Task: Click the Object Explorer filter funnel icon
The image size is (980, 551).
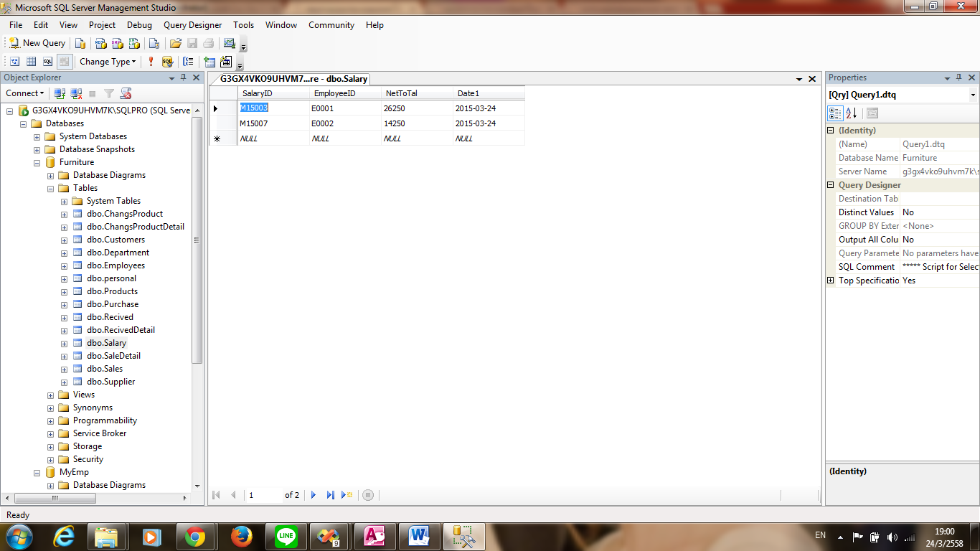Action: (109, 93)
